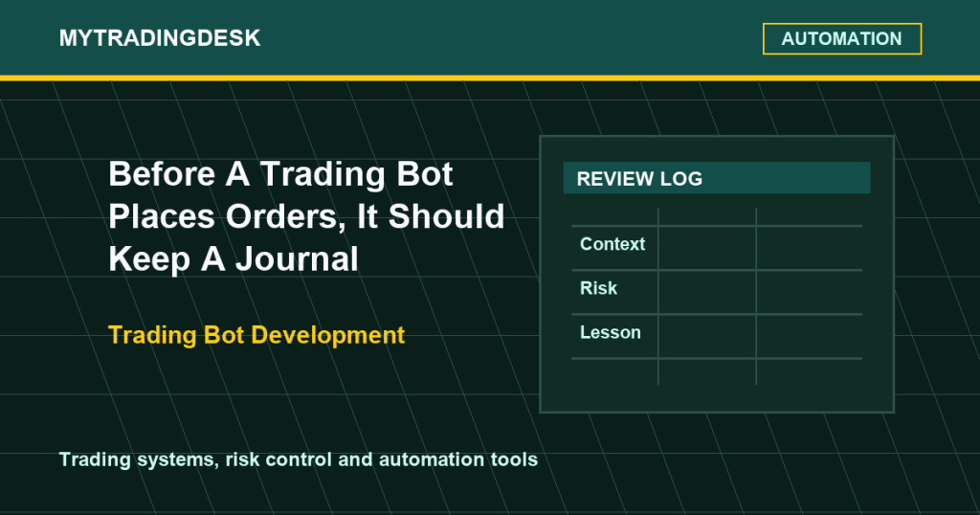Select the Context row label
This screenshot has height=515, width=980.
pyautogui.click(x=612, y=244)
